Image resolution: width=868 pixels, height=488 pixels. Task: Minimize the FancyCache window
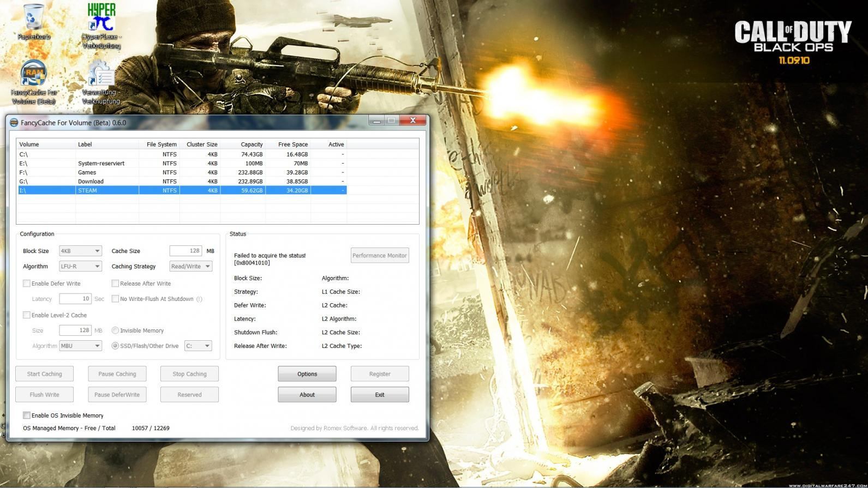click(376, 121)
